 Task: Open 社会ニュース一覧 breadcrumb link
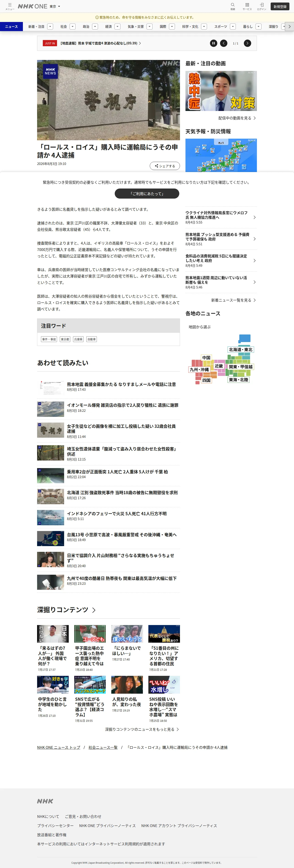103,747
